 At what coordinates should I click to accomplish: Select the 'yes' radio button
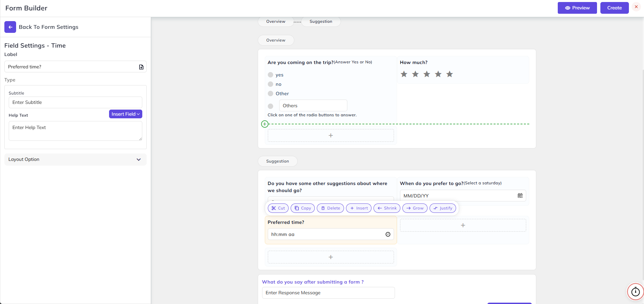click(x=270, y=75)
